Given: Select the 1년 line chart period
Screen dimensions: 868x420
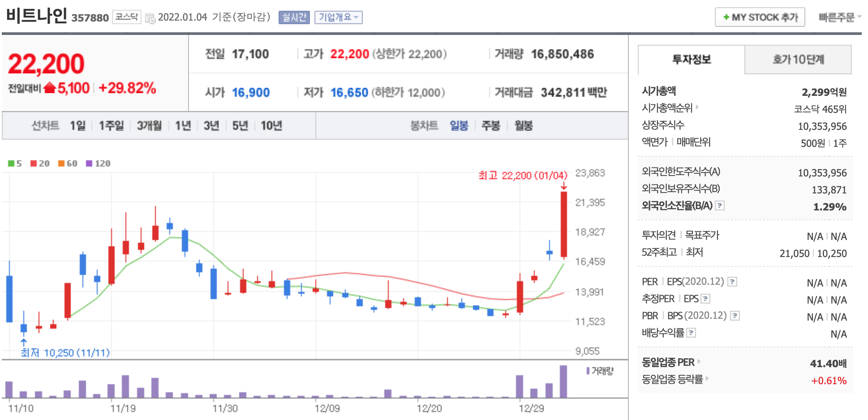Looking at the screenshot, I should point(183,126).
